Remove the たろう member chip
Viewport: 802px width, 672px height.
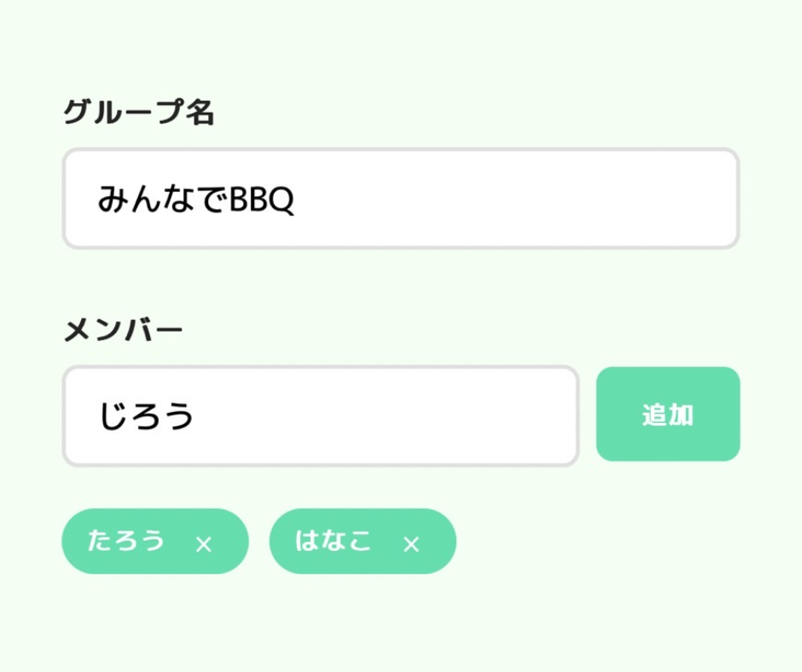pyautogui.click(x=203, y=544)
